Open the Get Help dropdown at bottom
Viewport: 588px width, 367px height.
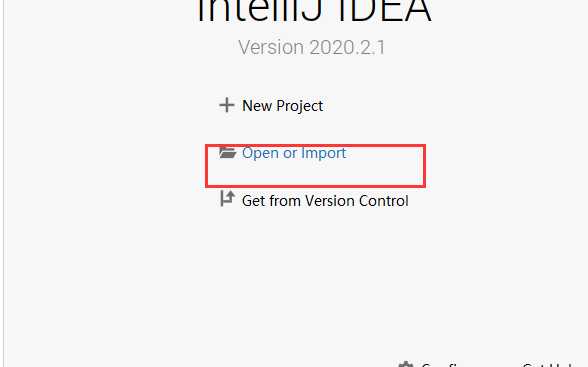click(548, 364)
